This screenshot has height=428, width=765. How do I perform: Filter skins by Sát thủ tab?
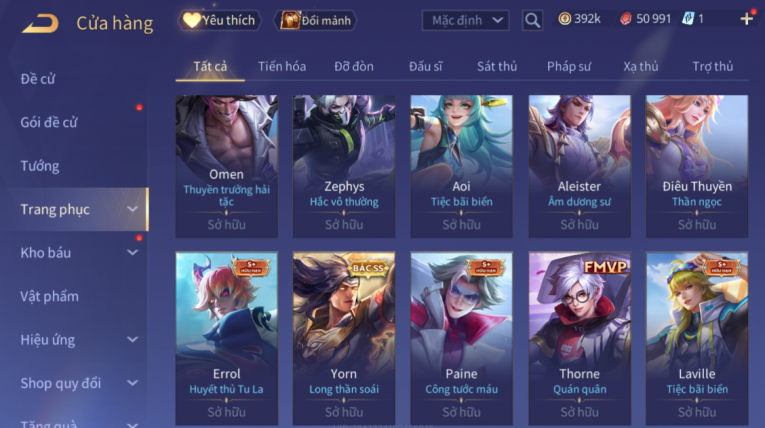[x=497, y=66]
